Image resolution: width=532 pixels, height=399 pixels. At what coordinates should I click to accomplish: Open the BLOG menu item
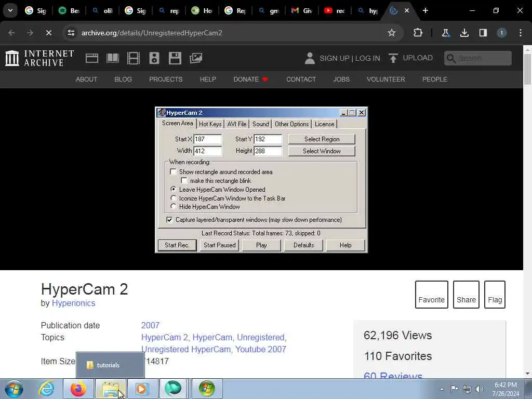123,79
